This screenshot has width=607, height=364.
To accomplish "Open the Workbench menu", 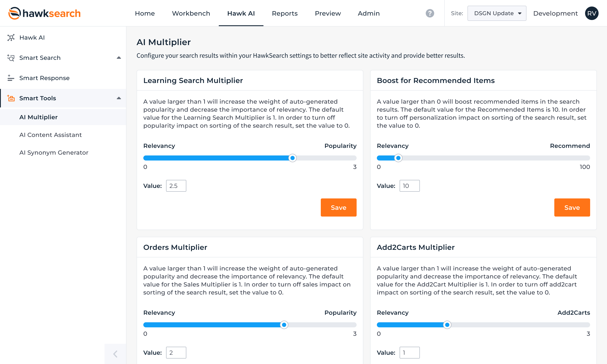I will click(x=191, y=13).
